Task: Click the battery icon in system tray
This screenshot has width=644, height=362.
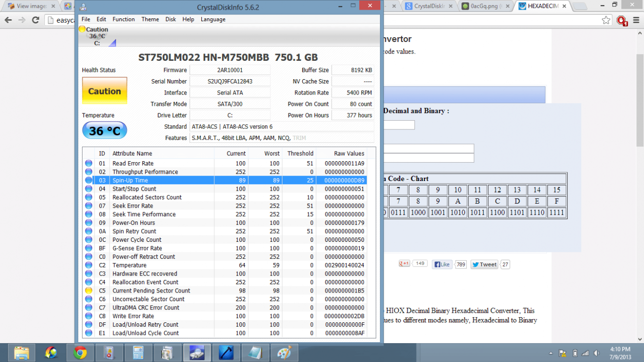Action: point(575,353)
